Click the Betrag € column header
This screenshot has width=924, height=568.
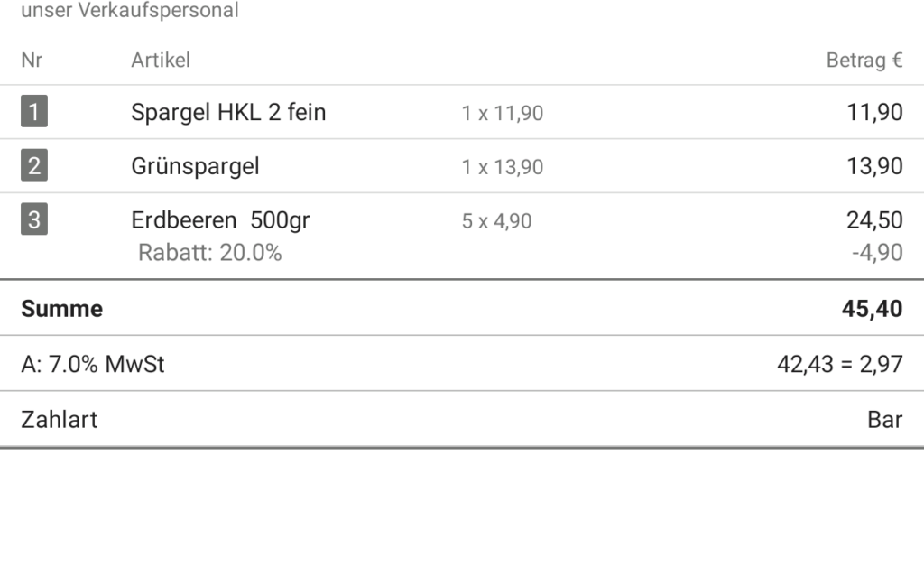coord(864,61)
